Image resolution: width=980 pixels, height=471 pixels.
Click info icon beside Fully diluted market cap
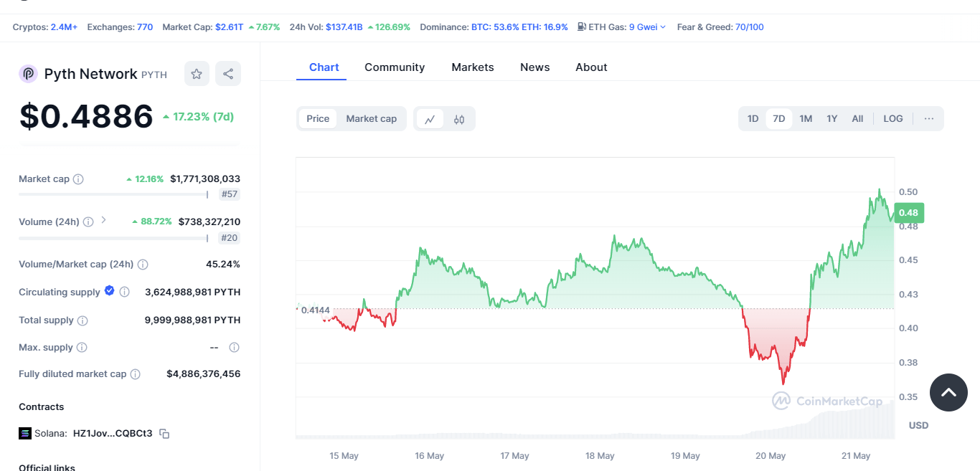point(136,374)
